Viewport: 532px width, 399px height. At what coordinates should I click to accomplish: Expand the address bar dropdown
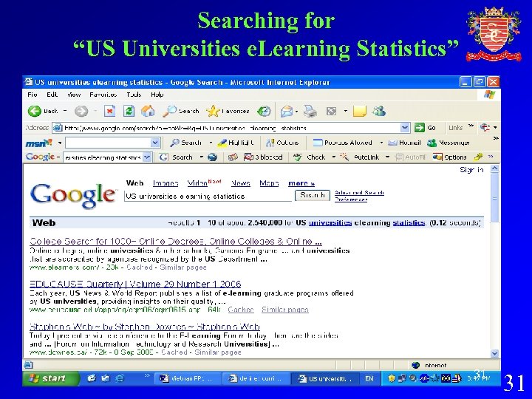tap(404, 128)
